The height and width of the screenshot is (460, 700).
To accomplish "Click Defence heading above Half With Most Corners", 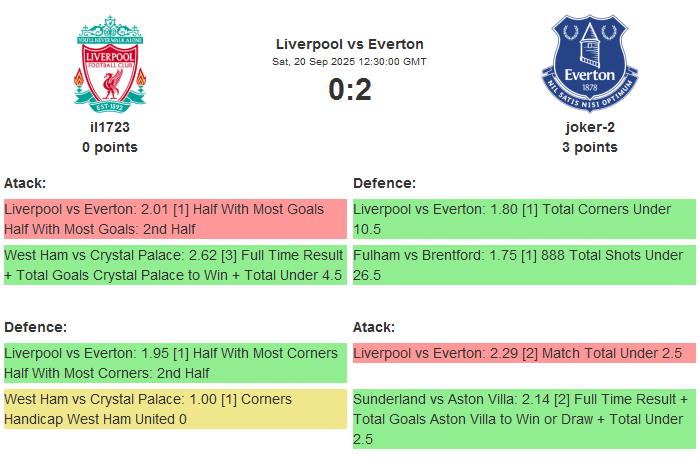I will click(35, 327).
